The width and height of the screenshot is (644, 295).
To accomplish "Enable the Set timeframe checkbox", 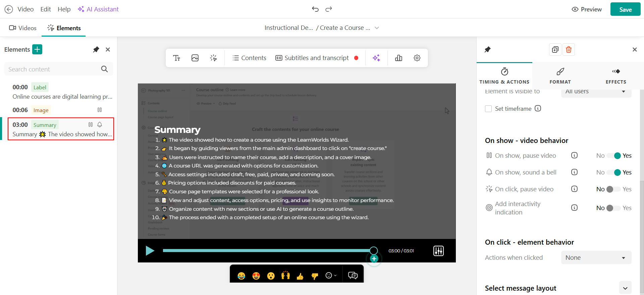I will point(488,109).
